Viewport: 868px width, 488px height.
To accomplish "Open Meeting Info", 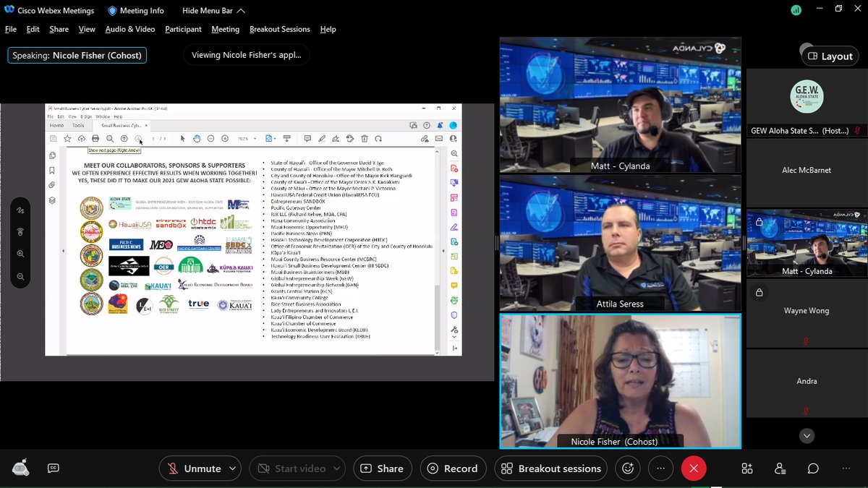I will pyautogui.click(x=135, y=11).
